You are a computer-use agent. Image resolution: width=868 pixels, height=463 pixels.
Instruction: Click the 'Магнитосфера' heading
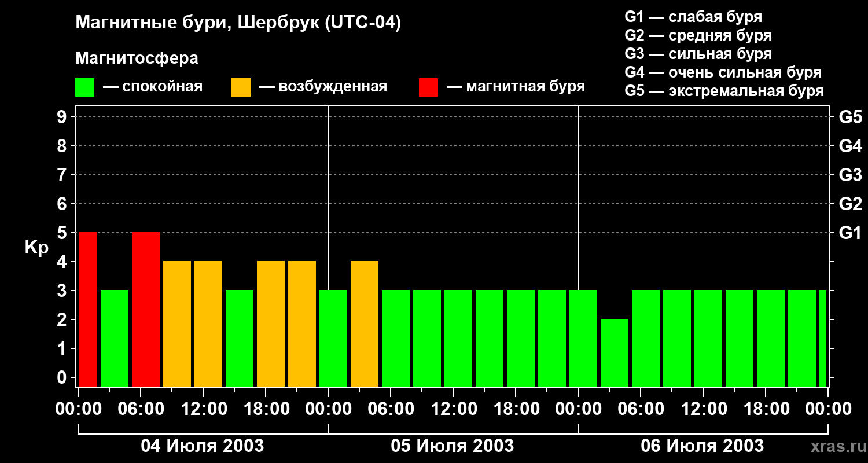[137, 58]
